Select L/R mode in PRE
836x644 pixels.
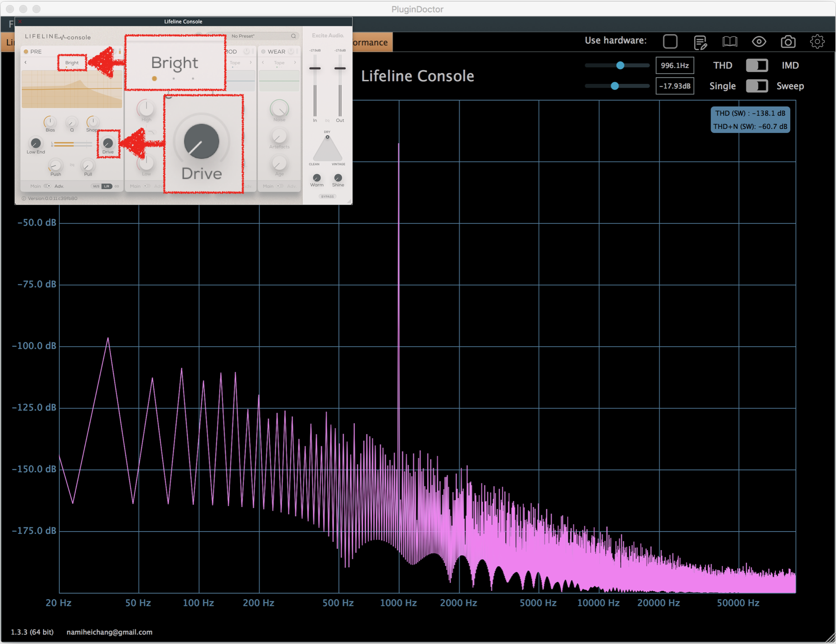(x=107, y=186)
